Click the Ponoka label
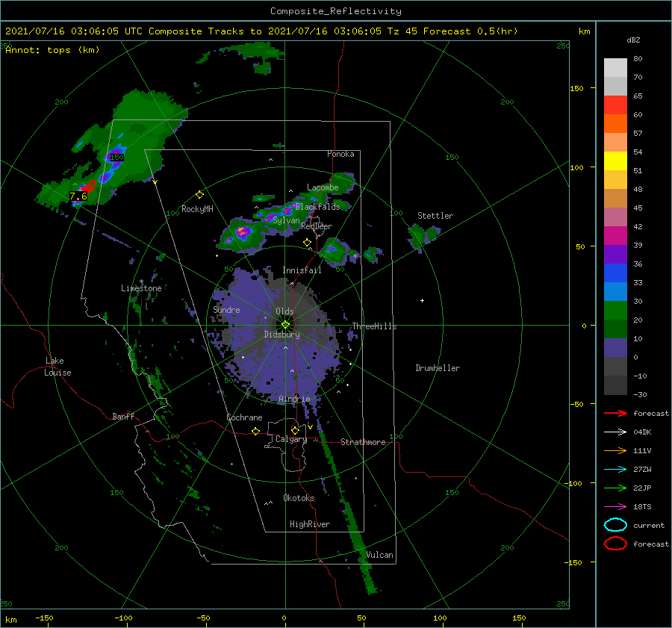The height and width of the screenshot is (628, 672). [x=340, y=154]
